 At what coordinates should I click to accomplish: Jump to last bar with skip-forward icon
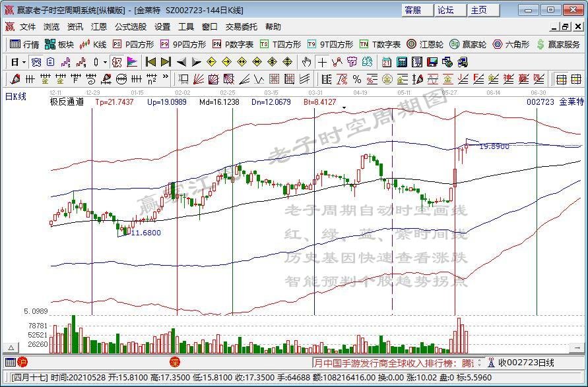166,62
